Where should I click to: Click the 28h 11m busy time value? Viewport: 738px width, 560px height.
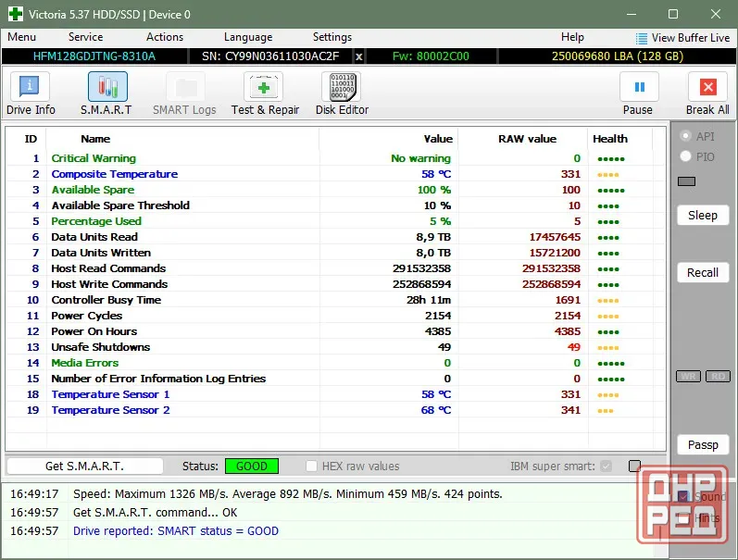(429, 300)
